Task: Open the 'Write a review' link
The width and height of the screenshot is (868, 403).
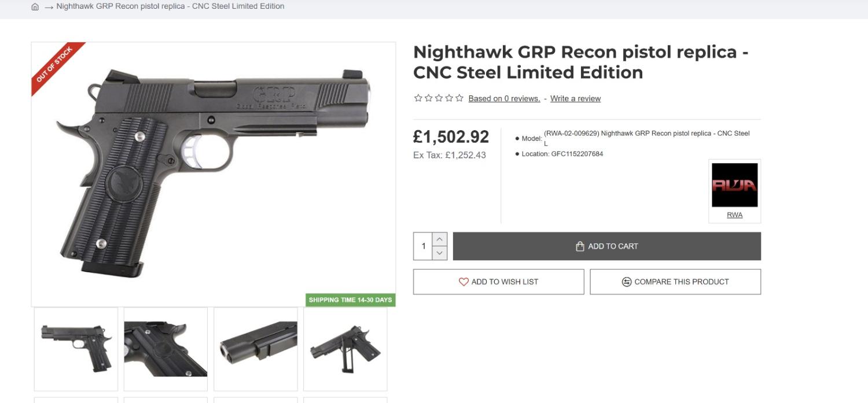Action: coord(575,98)
